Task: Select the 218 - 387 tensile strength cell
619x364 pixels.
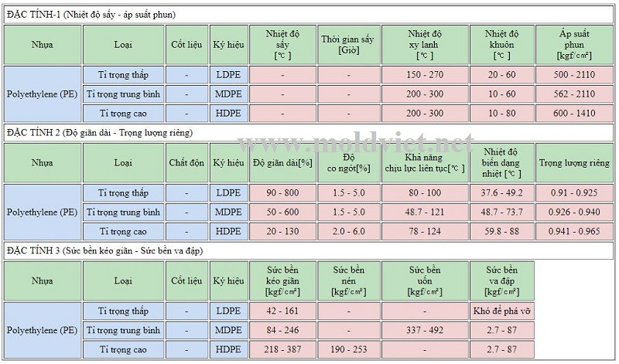Action: (282, 349)
